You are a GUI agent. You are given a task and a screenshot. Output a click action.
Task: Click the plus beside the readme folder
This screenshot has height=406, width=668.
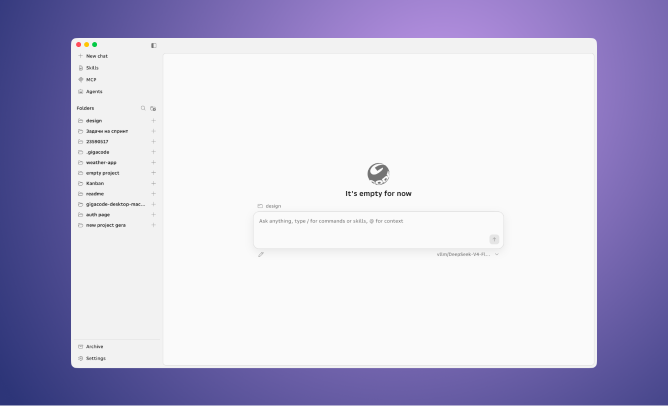point(153,194)
